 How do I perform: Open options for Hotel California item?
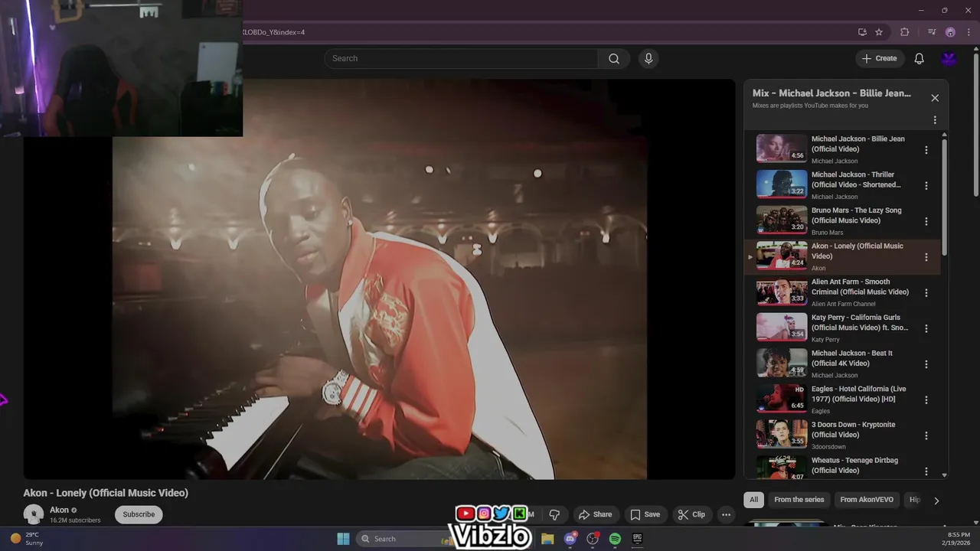pyautogui.click(x=926, y=399)
